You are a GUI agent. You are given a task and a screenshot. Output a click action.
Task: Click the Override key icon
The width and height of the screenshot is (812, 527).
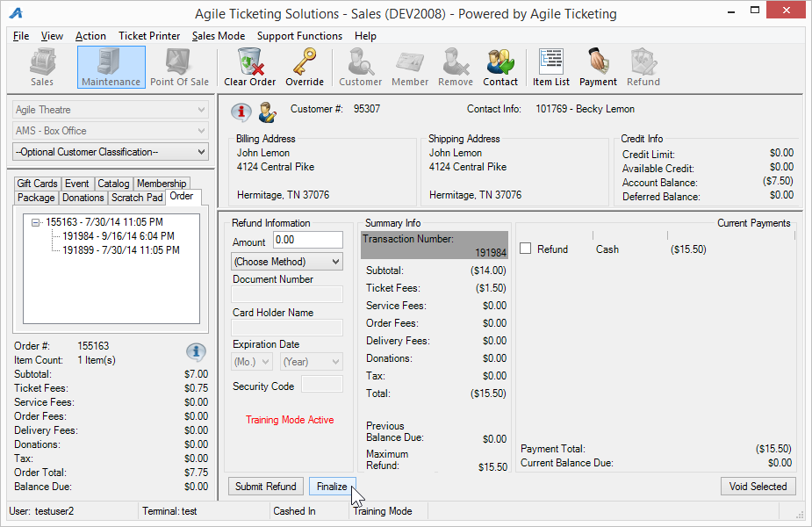[305, 68]
